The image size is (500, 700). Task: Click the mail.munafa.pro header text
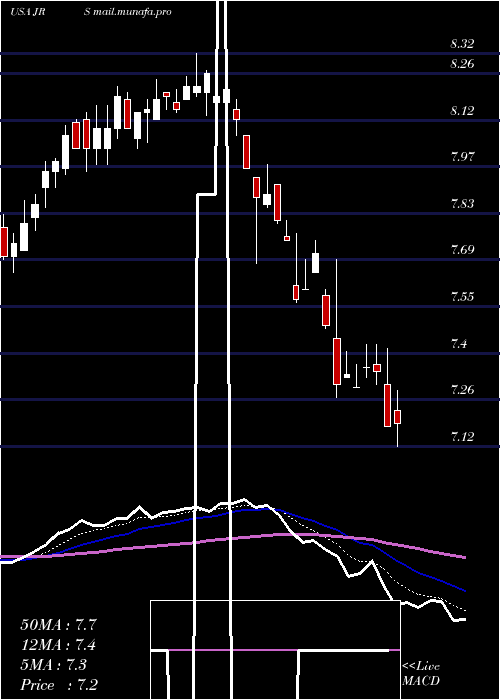coord(132,12)
